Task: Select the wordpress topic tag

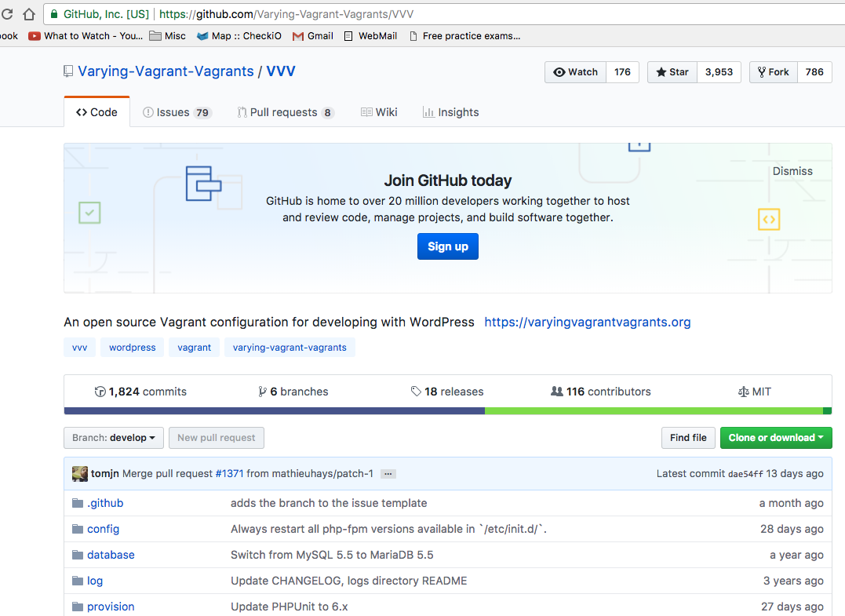Action: point(132,347)
